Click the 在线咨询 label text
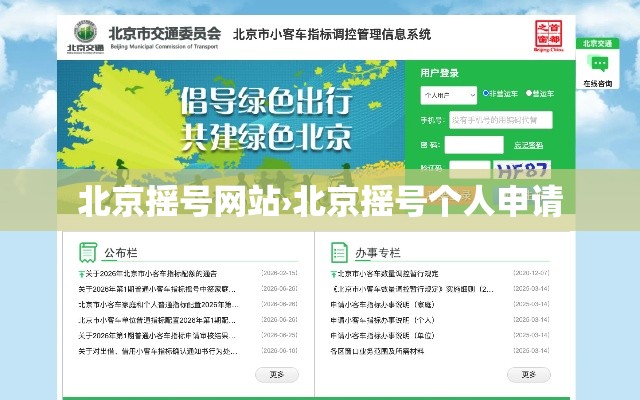 pyautogui.click(x=598, y=84)
